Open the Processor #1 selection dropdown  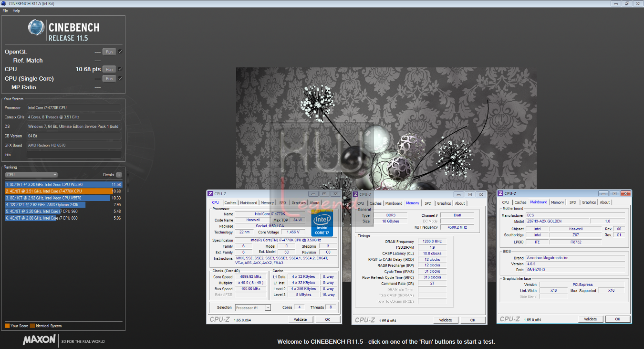click(x=253, y=307)
